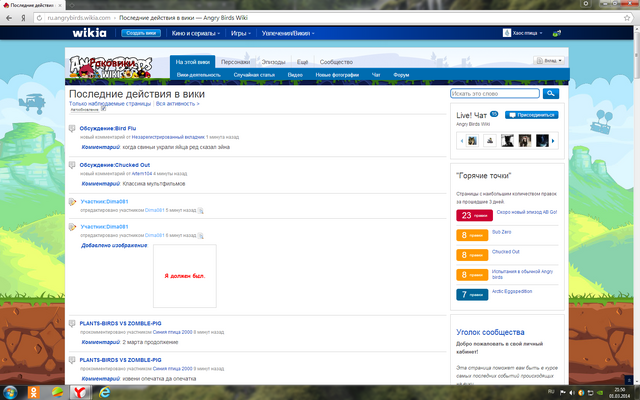Open the Скоро новый эпизод AB Go! link
Viewport: 640px width, 400px height.
(527, 212)
